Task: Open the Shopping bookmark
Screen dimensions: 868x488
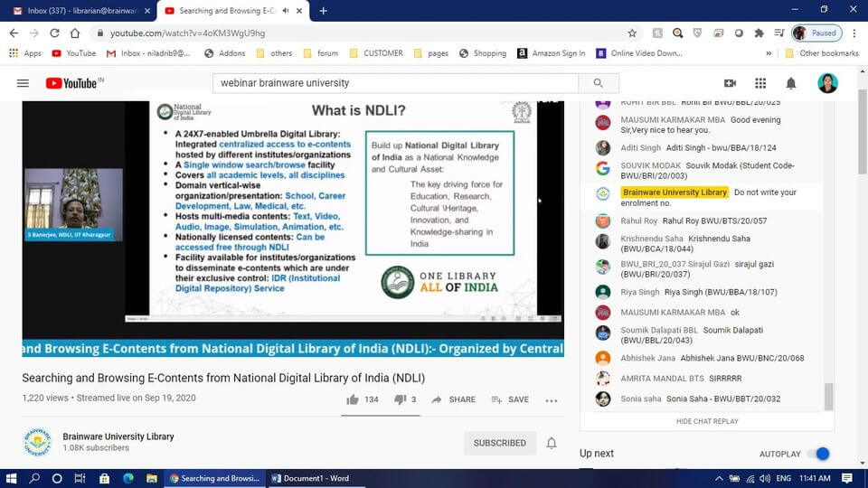Action: [483, 53]
